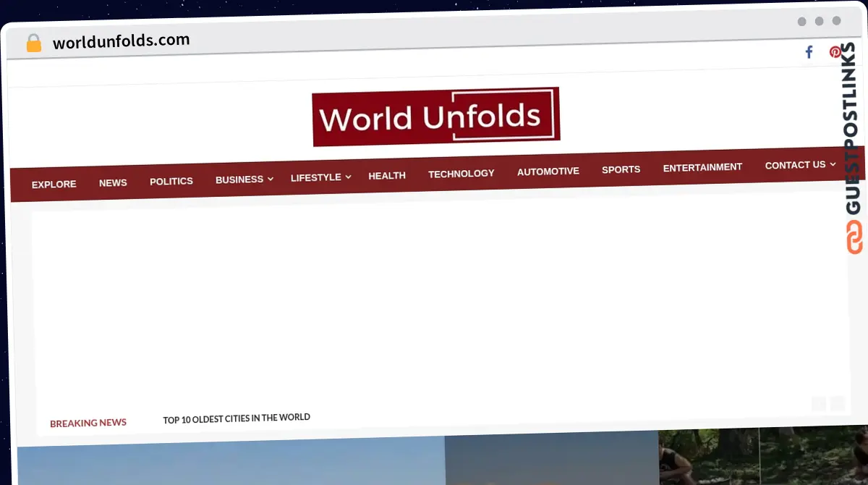The image size is (868, 485).
Task: Click the World Unfolds logo
Action: (436, 117)
